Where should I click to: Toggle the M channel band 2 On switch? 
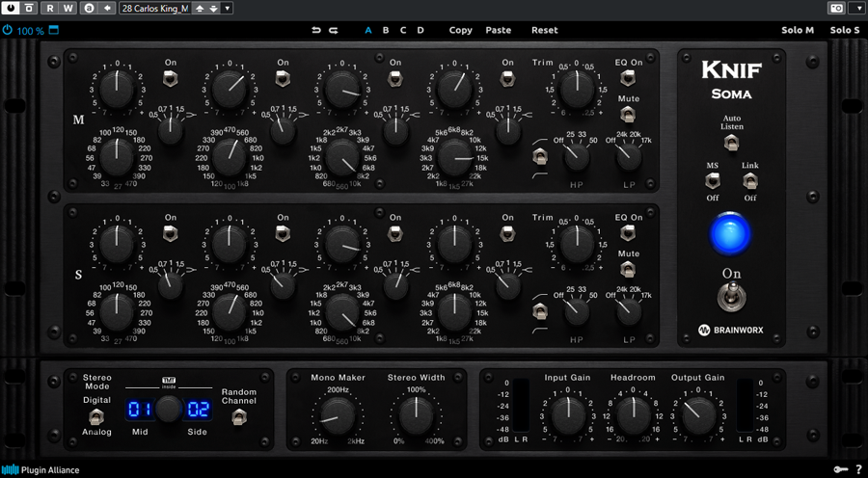(283, 79)
